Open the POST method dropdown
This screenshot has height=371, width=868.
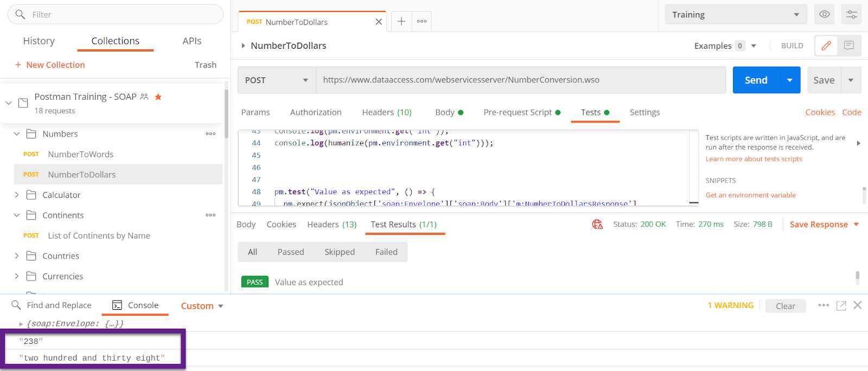(277, 80)
